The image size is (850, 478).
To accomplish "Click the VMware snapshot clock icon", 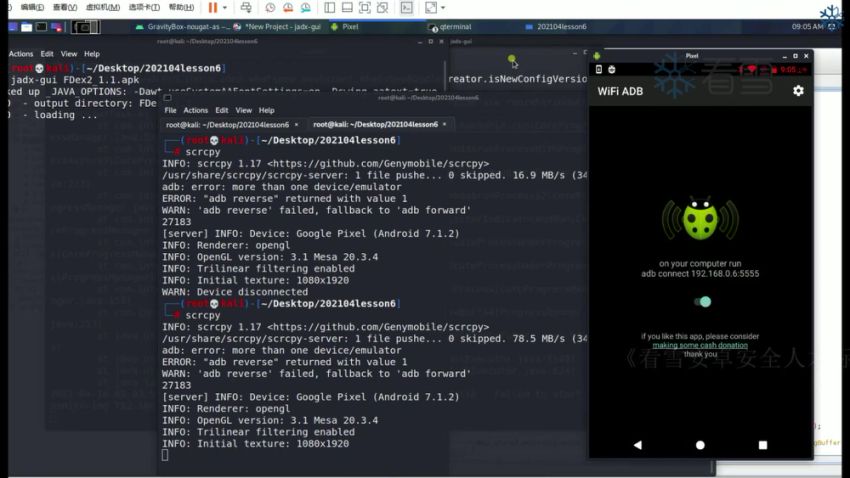I will pyautogui.click(x=272, y=7).
